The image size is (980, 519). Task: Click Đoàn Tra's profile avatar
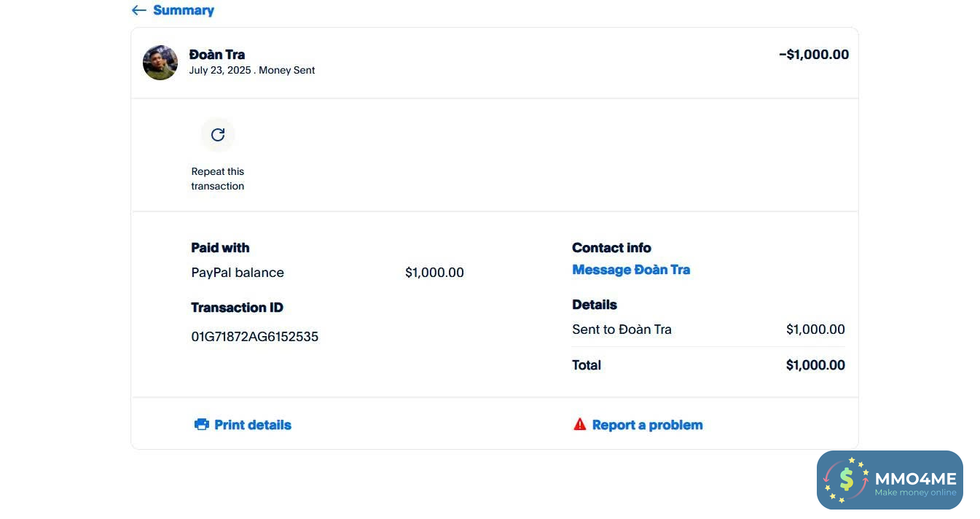(160, 63)
